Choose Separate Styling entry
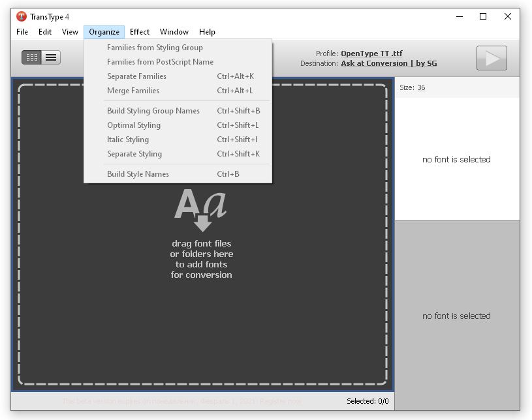 pyautogui.click(x=178, y=154)
